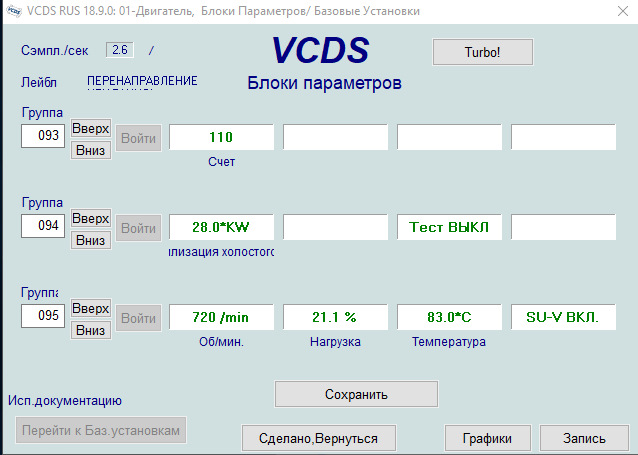Image resolution: width=638 pixels, height=455 pixels.
Task: Click Вверх for group 094
Action: [91, 218]
